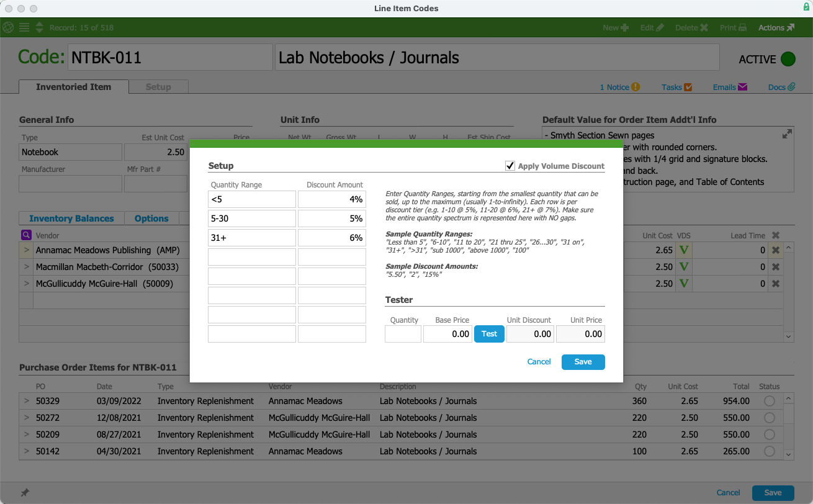Image resolution: width=813 pixels, height=504 pixels.
Task: Click Delete in the top toolbar
Action: coord(691,27)
